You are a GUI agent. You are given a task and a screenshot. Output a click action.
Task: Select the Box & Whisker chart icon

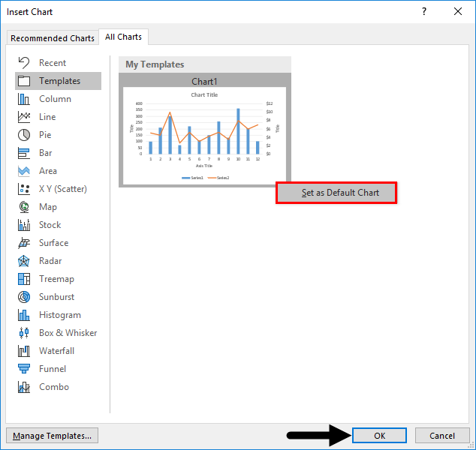(24, 333)
